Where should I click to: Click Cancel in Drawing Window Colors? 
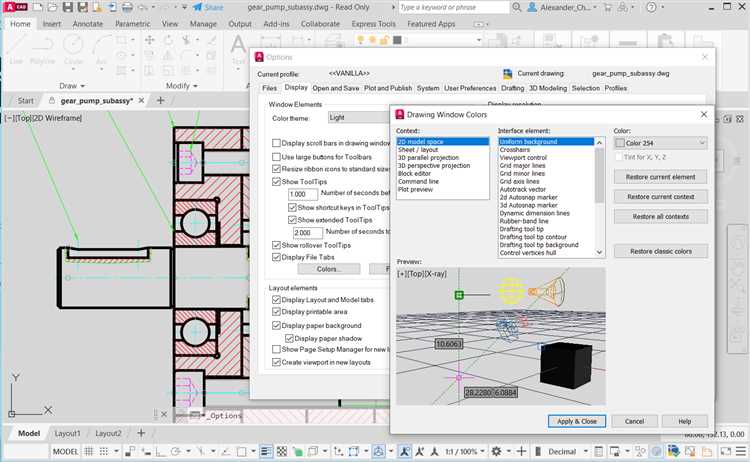pos(634,421)
